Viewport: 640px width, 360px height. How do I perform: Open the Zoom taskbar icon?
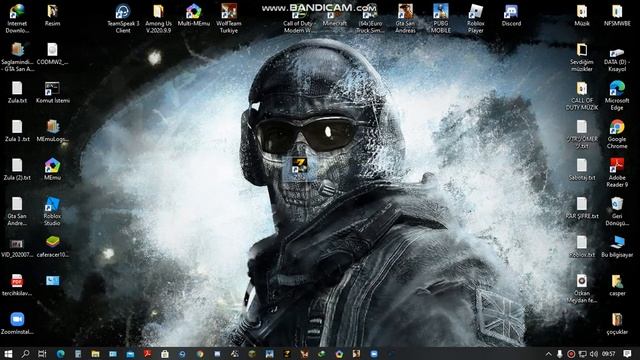pyautogui.click(x=374, y=353)
